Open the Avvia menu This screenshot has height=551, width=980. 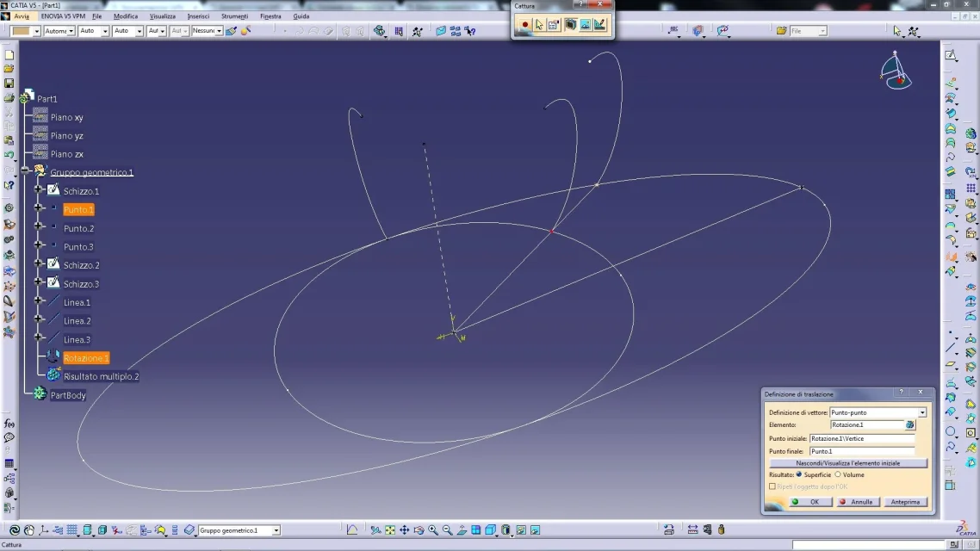point(22,16)
